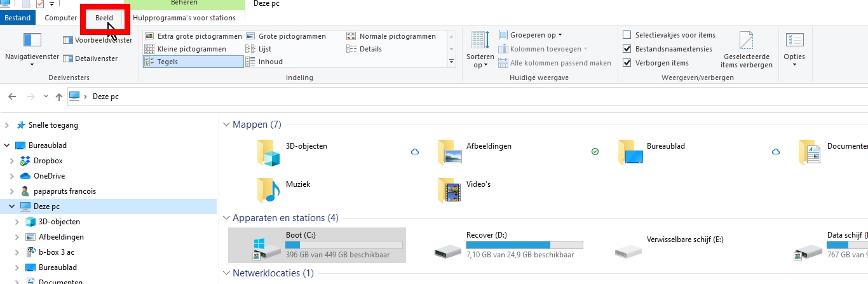
Task: Select the Boot (C:) drive usage bar
Action: click(344, 245)
